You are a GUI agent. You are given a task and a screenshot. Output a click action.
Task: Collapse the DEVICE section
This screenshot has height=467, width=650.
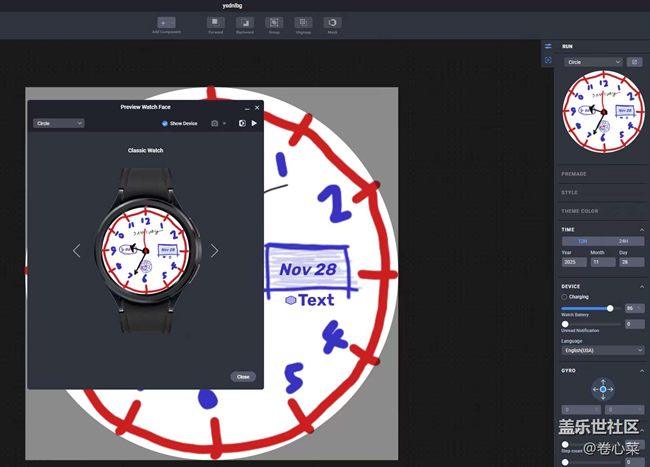642,286
